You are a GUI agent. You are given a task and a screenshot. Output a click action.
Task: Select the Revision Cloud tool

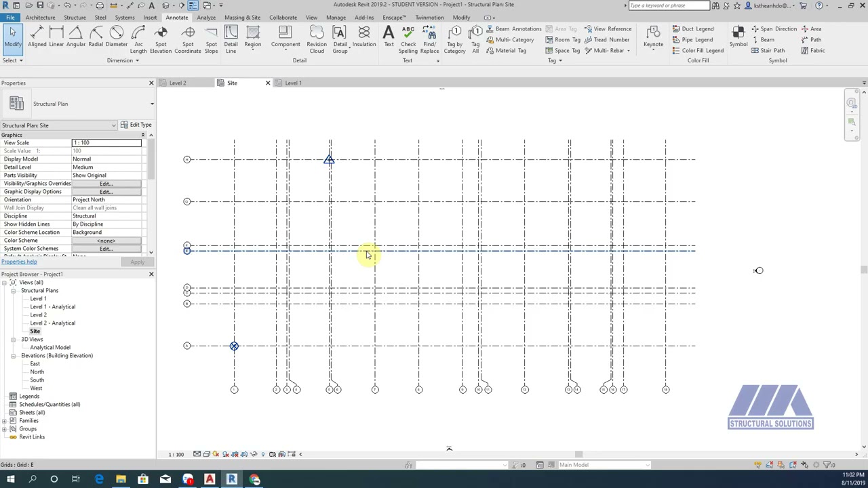(317, 40)
